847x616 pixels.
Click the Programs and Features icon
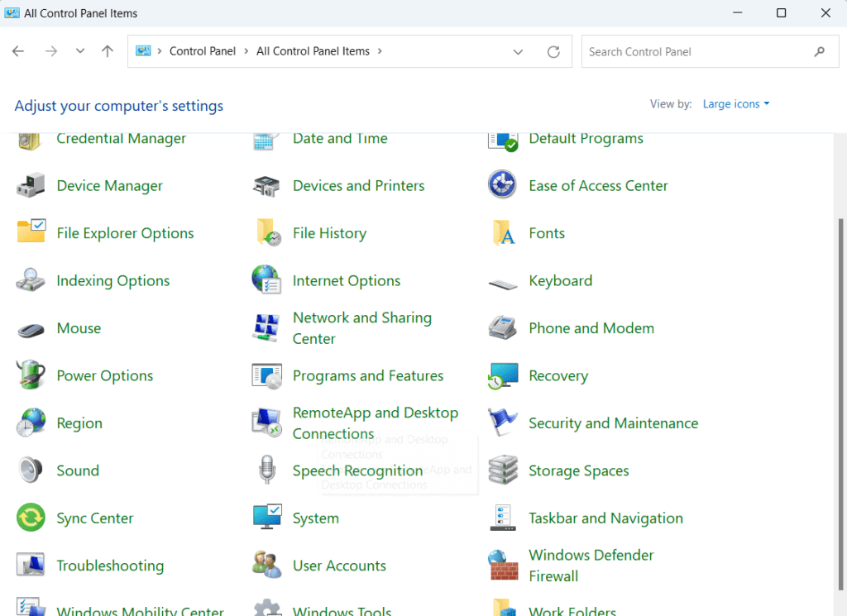[x=267, y=375]
